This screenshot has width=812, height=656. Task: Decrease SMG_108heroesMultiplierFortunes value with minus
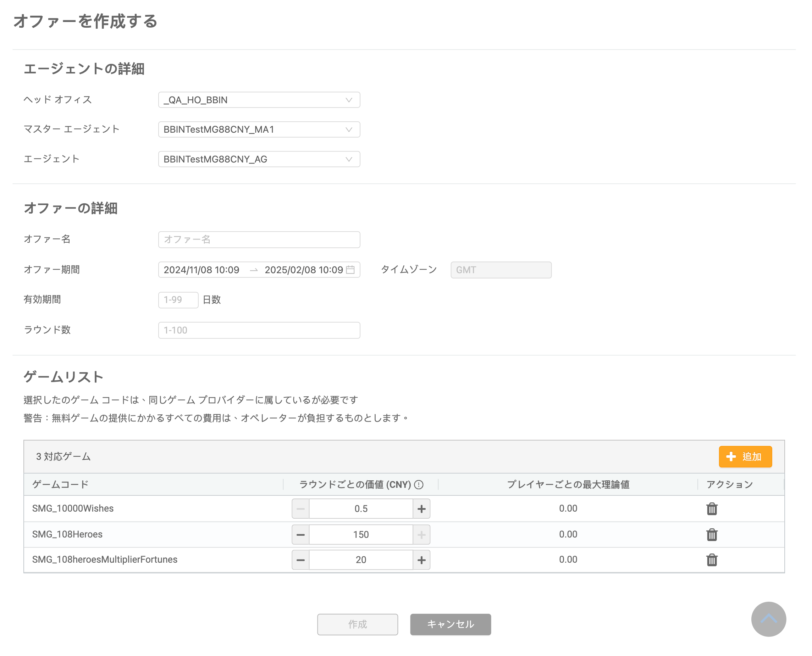coord(300,559)
